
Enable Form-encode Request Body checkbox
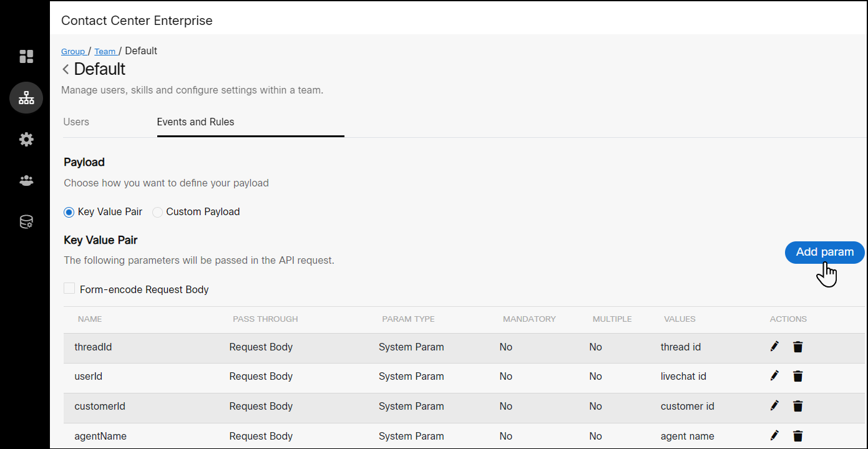[69, 289]
